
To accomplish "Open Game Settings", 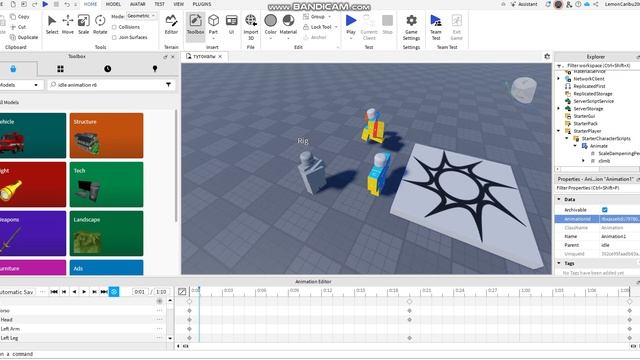I will coord(411,27).
